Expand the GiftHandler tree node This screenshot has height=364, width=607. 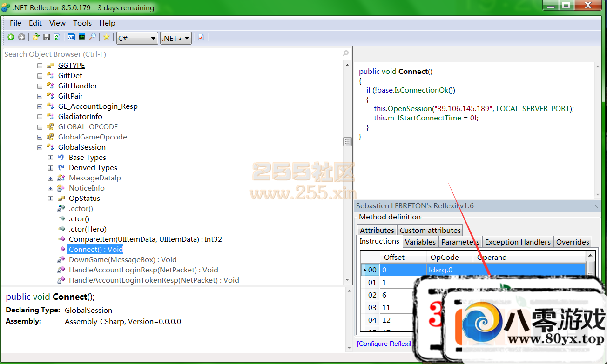tap(40, 86)
